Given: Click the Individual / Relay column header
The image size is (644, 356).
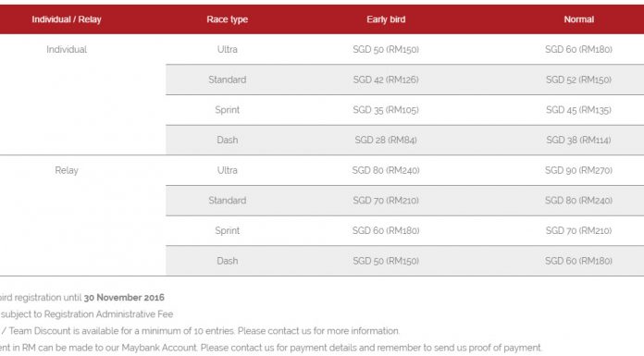Looking at the screenshot, I should 67,19.
